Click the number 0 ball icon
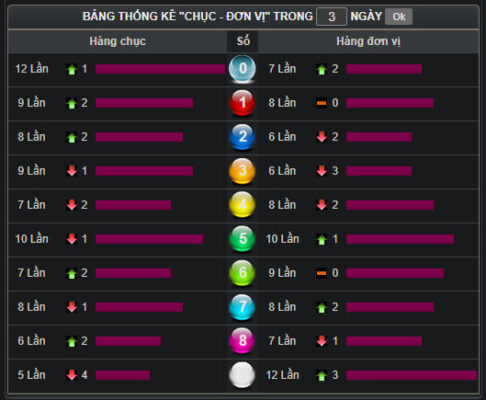The image size is (486, 400). (x=242, y=69)
